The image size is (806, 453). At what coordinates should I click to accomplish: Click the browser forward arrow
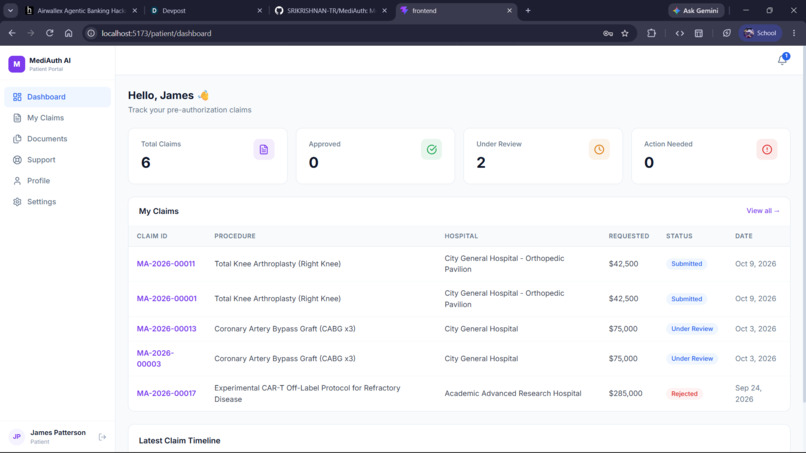(31, 33)
